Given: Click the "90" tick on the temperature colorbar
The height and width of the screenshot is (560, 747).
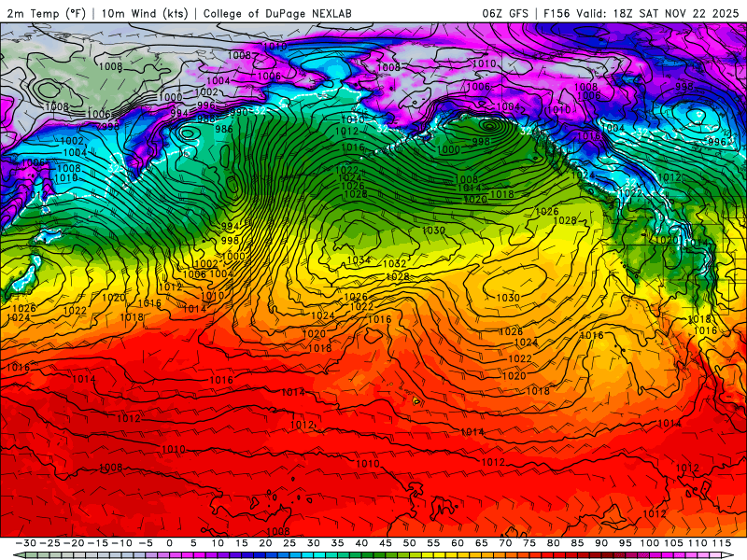Looking at the screenshot, I should click(x=601, y=543).
